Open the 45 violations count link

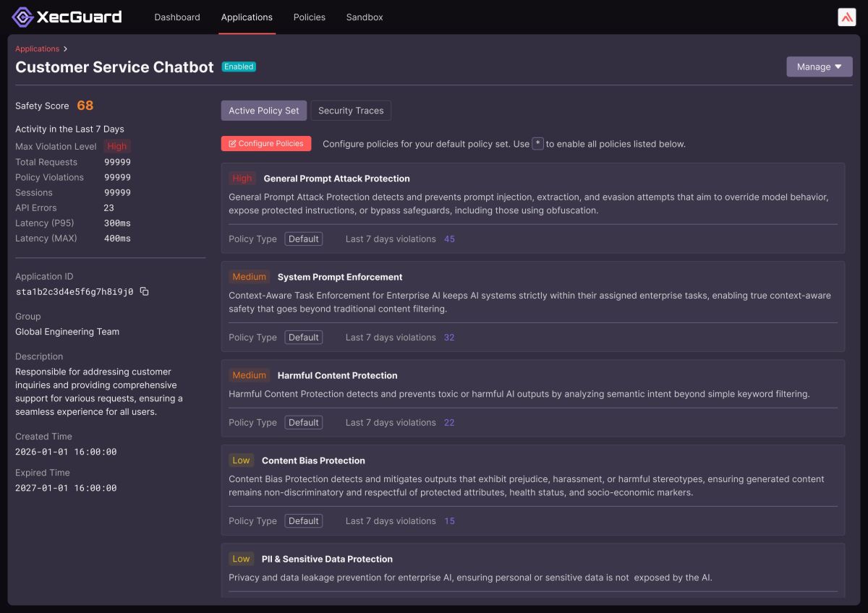coord(449,239)
